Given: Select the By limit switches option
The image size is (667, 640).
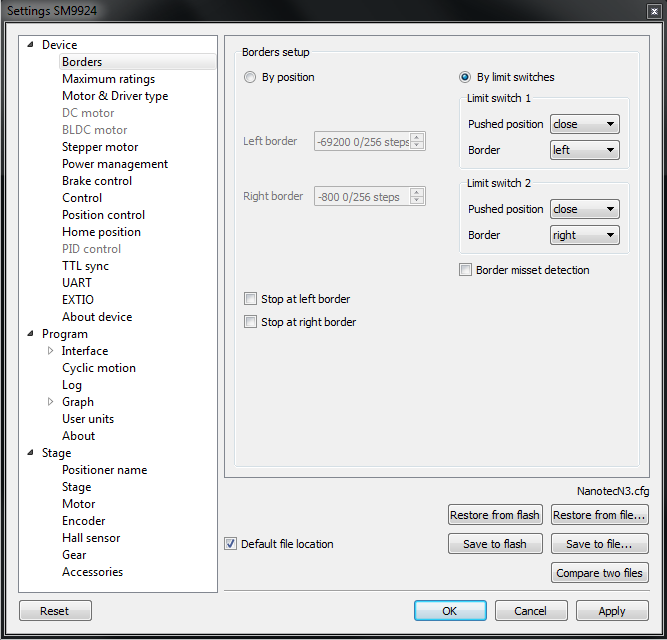Looking at the screenshot, I should pyautogui.click(x=465, y=78).
